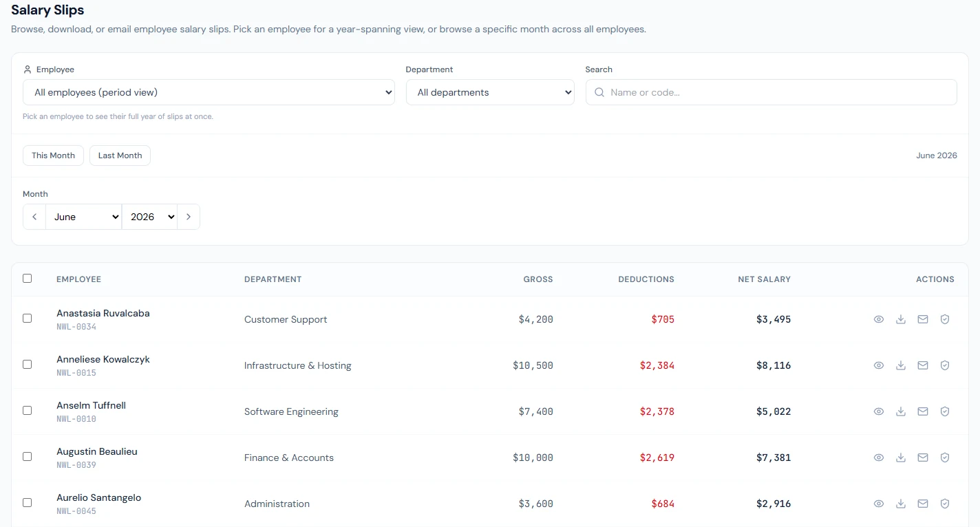
Task: Toggle the select-all checkbox in table header
Action: point(27,279)
